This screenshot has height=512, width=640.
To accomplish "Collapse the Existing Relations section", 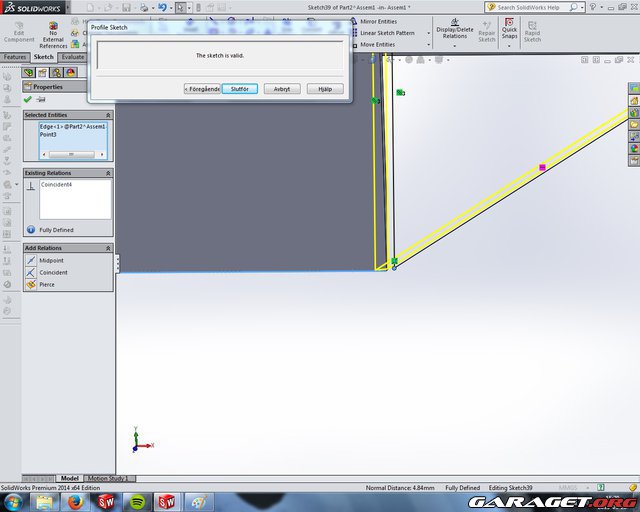I will pos(108,173).
